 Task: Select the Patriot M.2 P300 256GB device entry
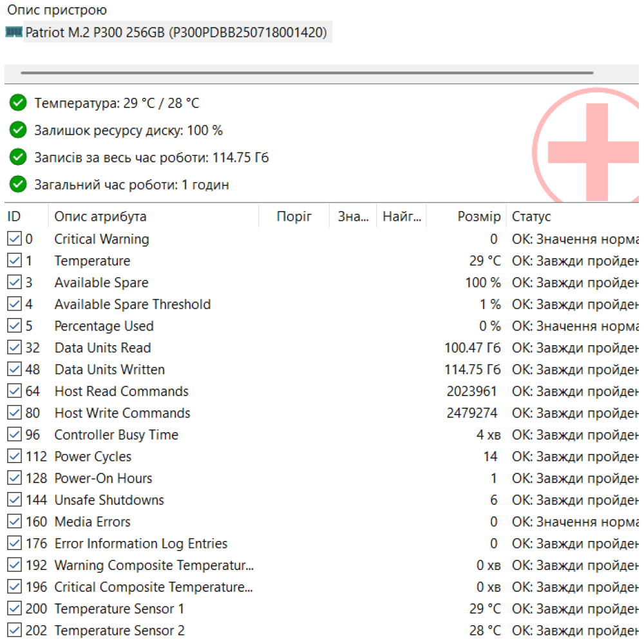point(176,32)
